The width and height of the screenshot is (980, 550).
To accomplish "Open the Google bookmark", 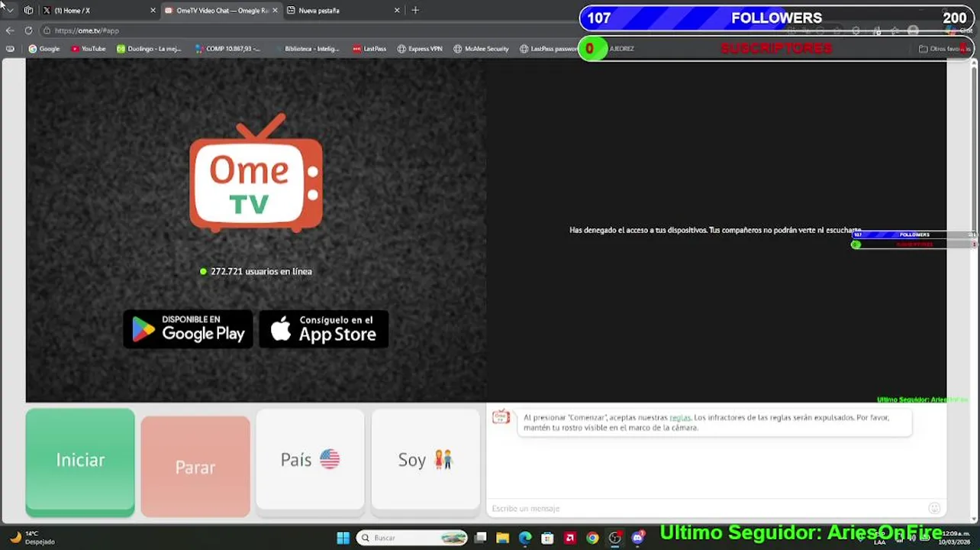I will (44, 49).
